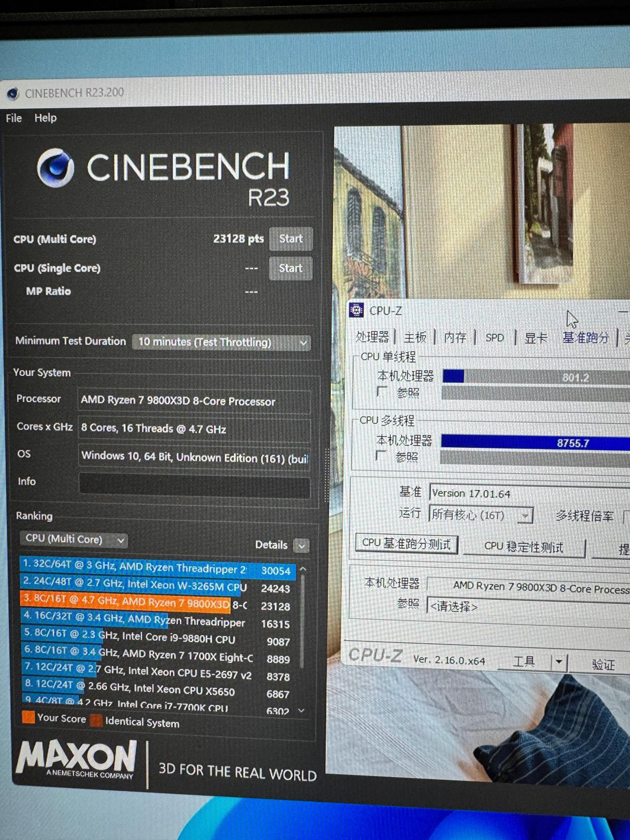This screenshot has height=840, width=630.
Task: Open the Help menu in Cinebench
Action: click(x=45, y=118)
